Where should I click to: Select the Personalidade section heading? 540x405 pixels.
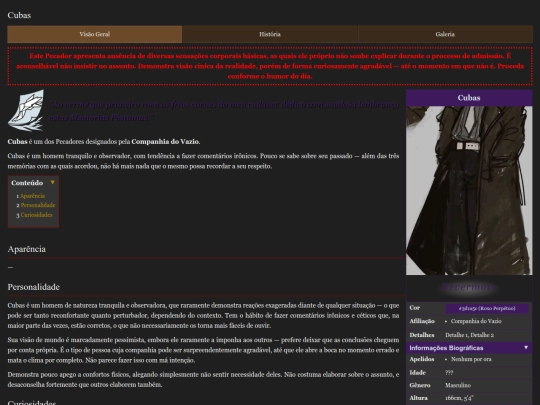34,287
